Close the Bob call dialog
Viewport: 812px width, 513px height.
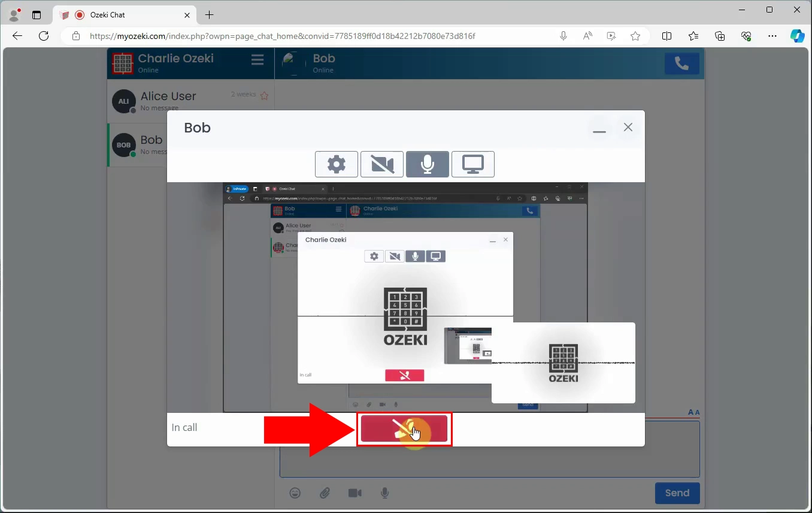point(628,127)
